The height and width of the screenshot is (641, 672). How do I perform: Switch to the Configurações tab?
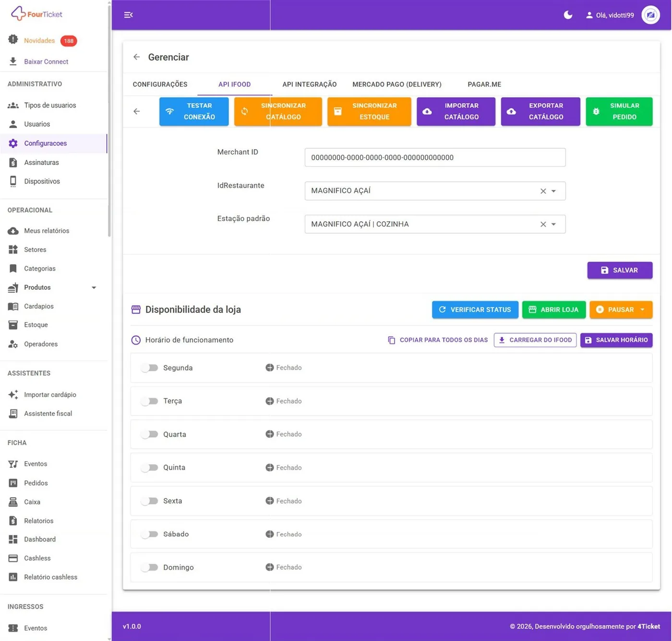[160, 84]
